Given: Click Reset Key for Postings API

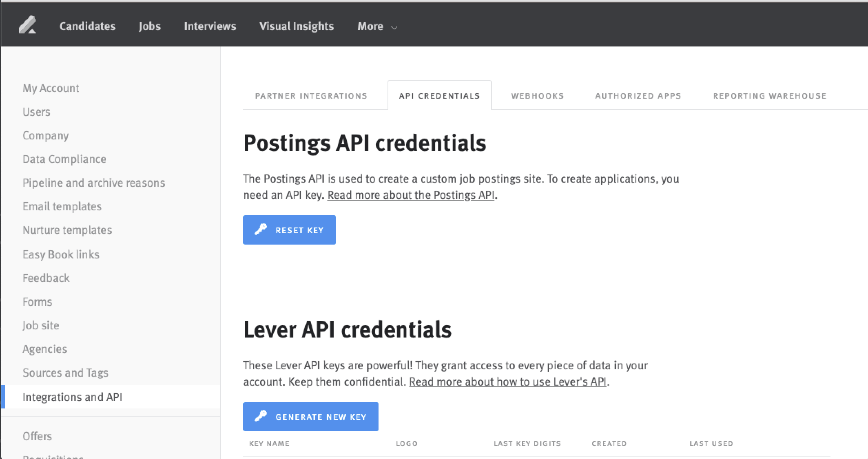Looking at the screenshot, I should [x=290, y=229].
